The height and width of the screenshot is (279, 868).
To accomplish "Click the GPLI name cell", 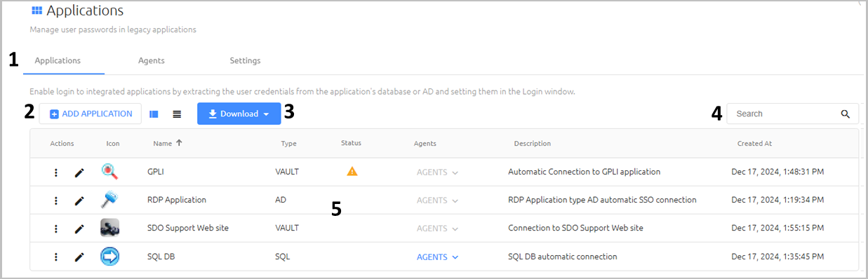I will (156, 172).
